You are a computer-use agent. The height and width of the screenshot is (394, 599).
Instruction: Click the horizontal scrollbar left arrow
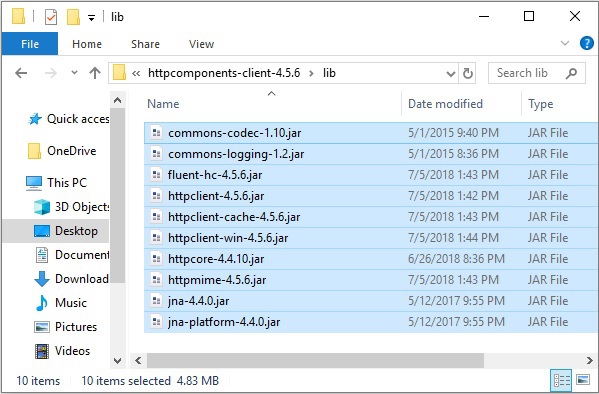pos(138,360)
